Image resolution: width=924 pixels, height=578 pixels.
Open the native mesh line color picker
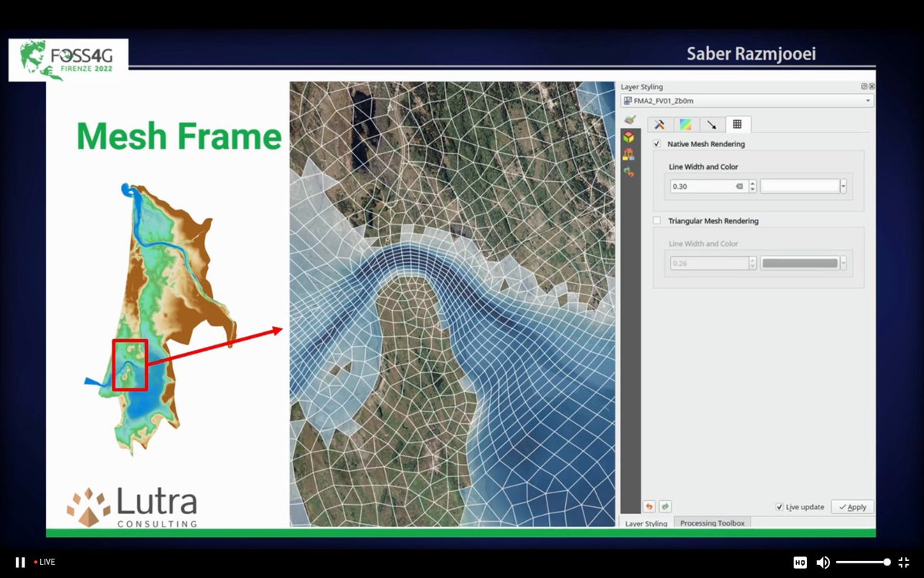(799, 187)
